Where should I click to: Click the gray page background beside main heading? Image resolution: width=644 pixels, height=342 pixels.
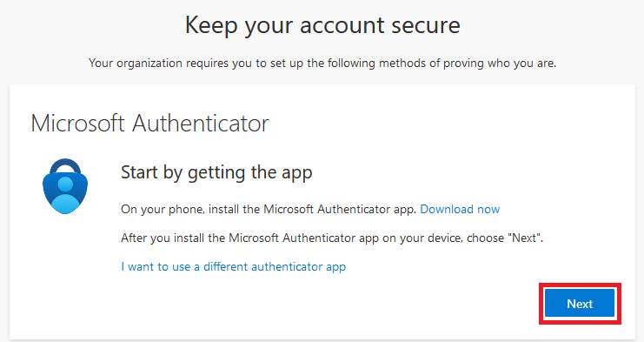pyautogui.click(x=90, y=25)
